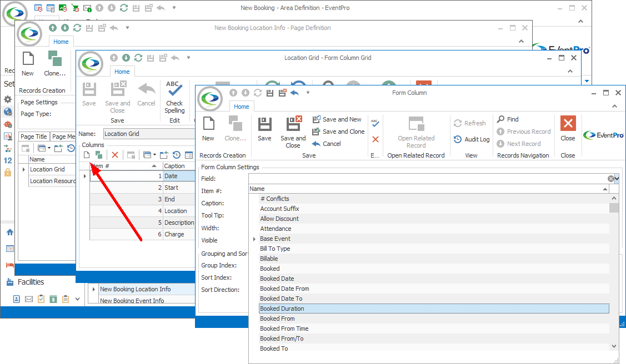Open the Field dropdown arrow
This screenshot has height=364, width=626.
pyautogui.click(x=617, y=178)
